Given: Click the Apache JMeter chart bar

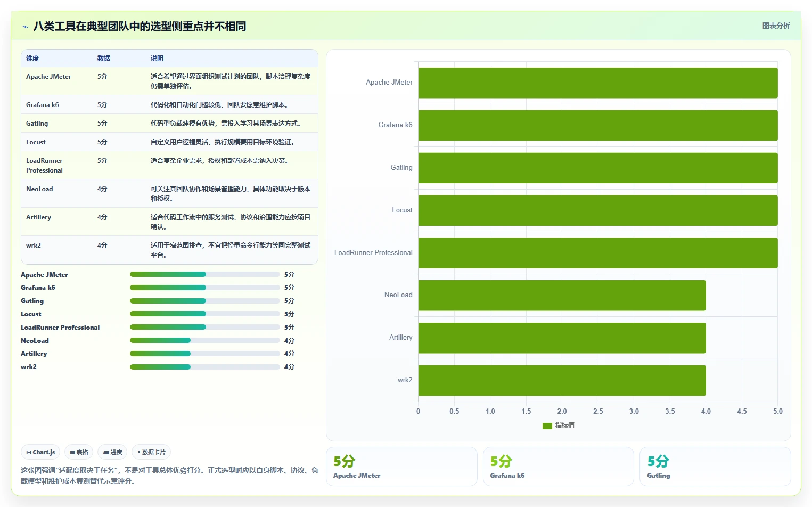Looking at the screenshot, I should pos(598,83).
